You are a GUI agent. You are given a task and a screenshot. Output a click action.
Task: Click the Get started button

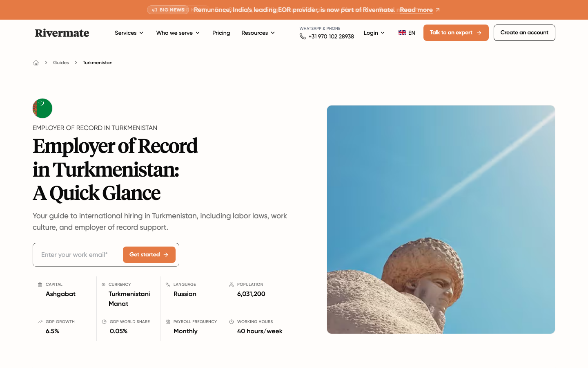[149, 255]
